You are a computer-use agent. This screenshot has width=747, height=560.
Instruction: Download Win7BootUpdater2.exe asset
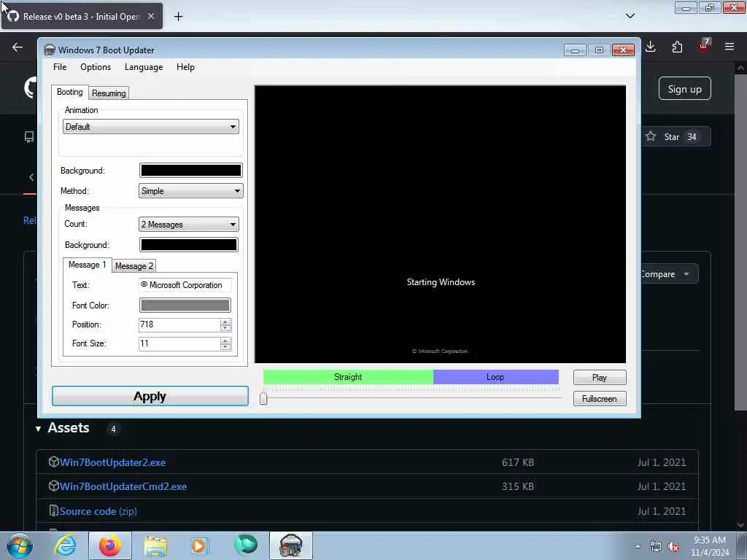pos(112,462)
